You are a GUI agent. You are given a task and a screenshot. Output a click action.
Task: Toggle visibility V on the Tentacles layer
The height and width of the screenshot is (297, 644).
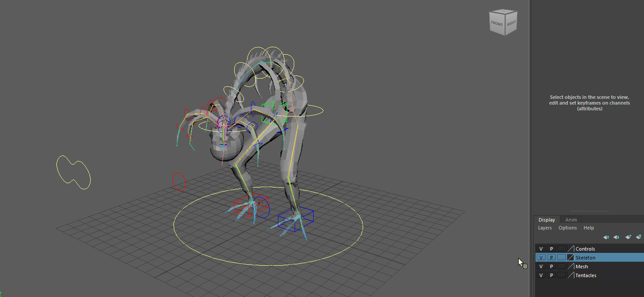point(541,275)
